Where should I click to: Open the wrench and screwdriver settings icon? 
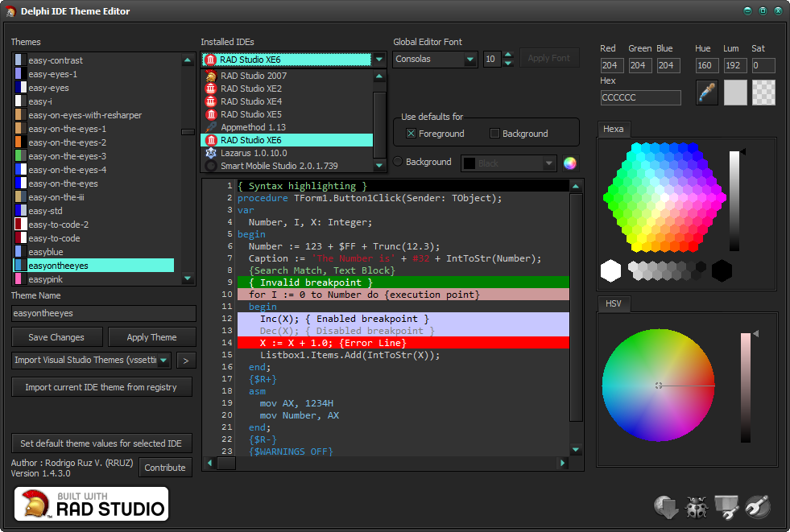click(757, 507)
